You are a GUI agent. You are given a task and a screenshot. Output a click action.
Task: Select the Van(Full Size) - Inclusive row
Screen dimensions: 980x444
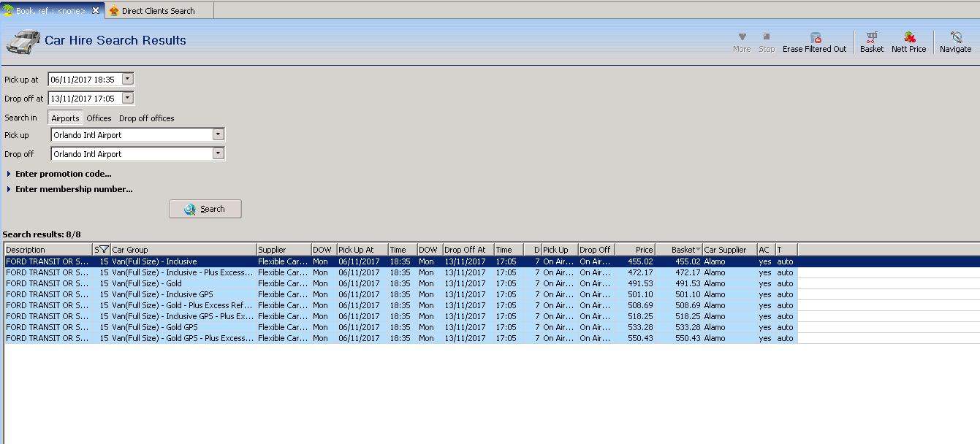(400, 261)
